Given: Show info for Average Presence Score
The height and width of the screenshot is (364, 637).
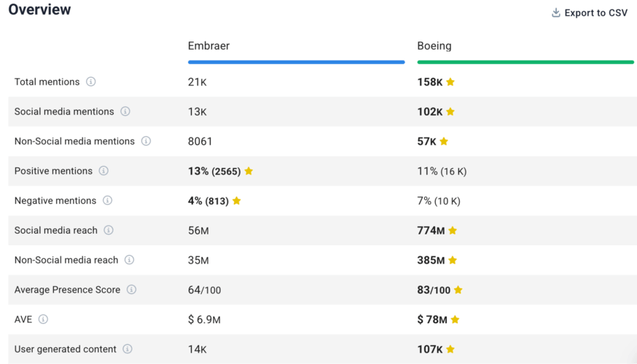Looking at the screenshot, I should point(131,289).
